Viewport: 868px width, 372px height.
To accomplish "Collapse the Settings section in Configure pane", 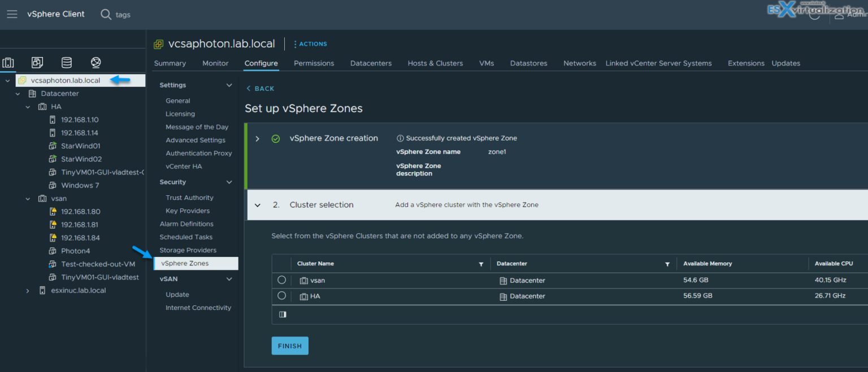I will (228, 85).
